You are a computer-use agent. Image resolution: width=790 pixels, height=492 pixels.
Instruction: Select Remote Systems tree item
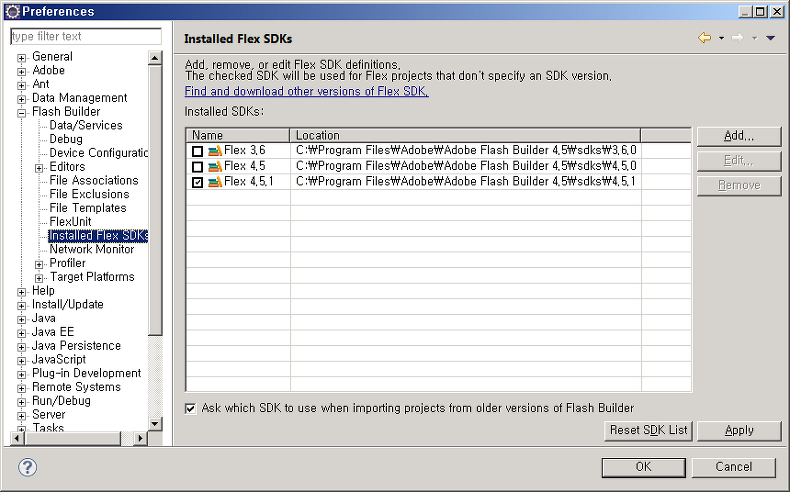coord(76,387)
